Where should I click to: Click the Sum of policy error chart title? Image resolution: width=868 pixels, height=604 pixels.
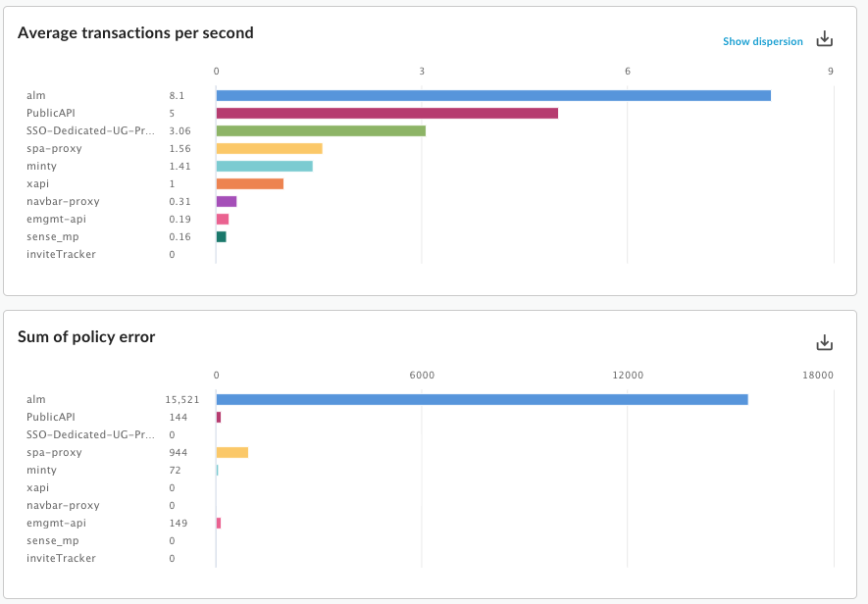tap(85, 336)
